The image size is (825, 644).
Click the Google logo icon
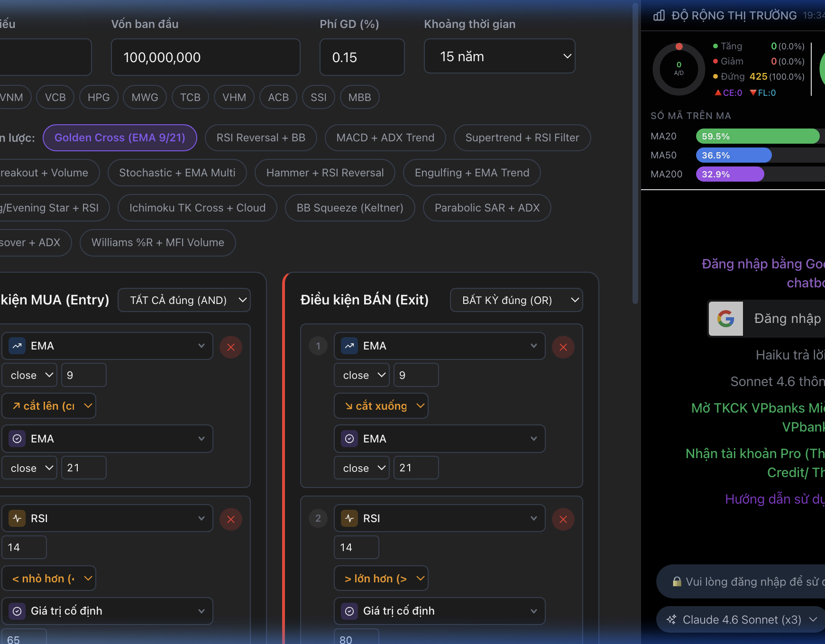(726, 319)
